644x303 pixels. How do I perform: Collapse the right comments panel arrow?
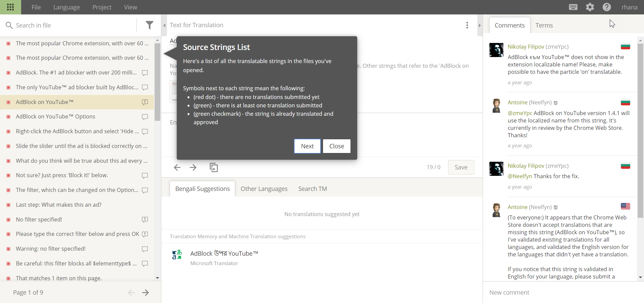(x=480, y=25)
